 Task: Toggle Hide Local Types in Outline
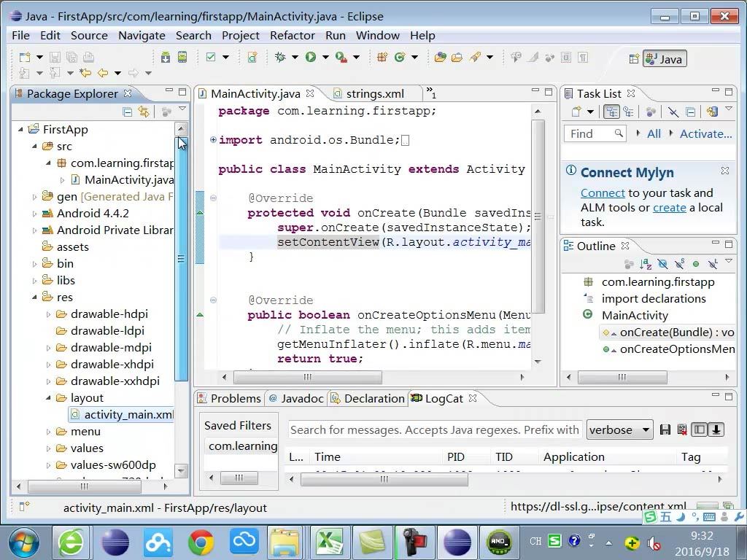point(713,264)
